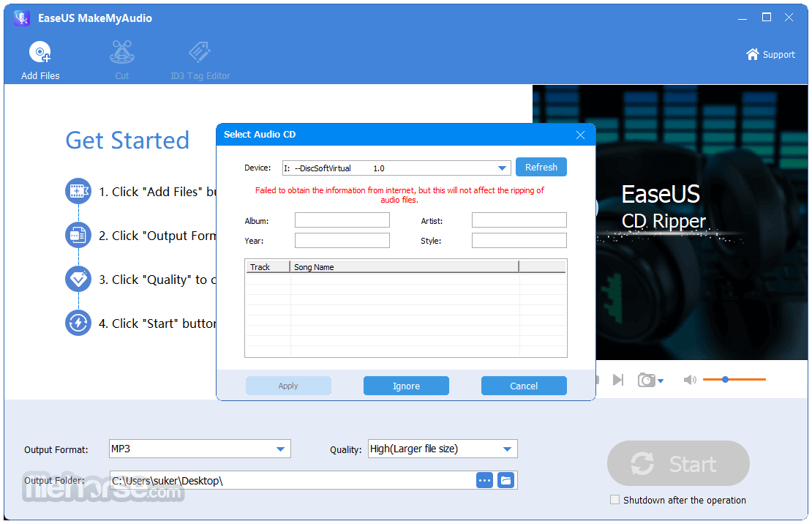812x524 pixels.
Task: Take a snapshot with camera icon
Action: (646, 380)
